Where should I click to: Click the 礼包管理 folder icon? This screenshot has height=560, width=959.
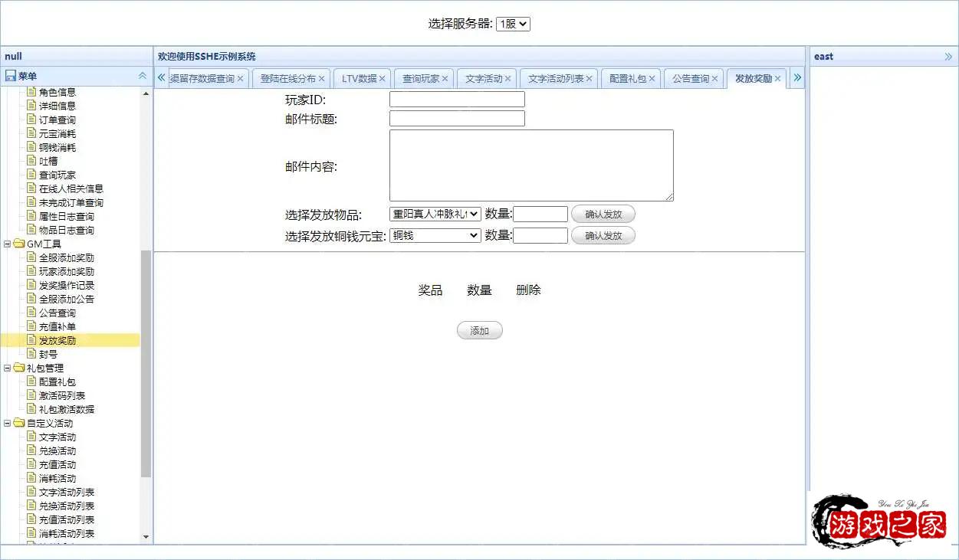click(19, 368)
